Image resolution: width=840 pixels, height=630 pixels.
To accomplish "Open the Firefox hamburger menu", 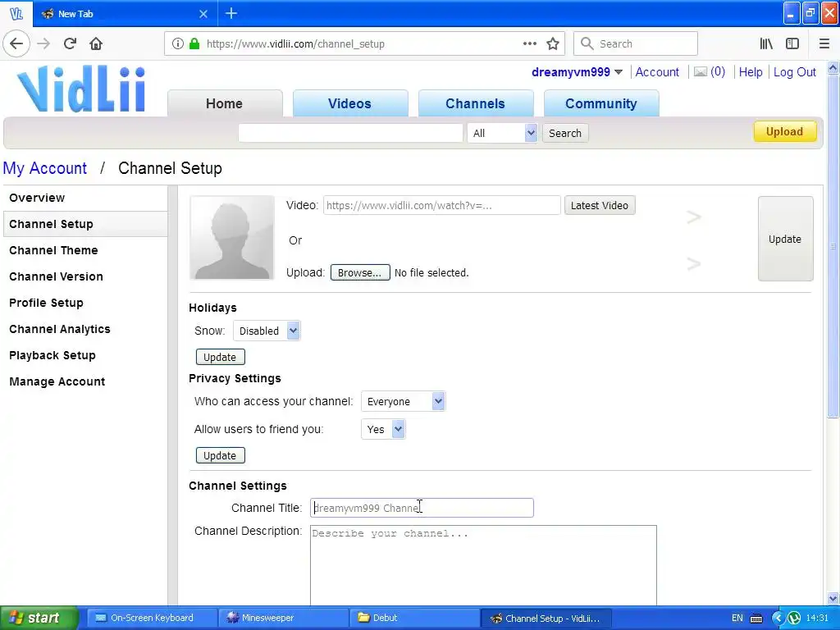I will (x=824, y=43).
